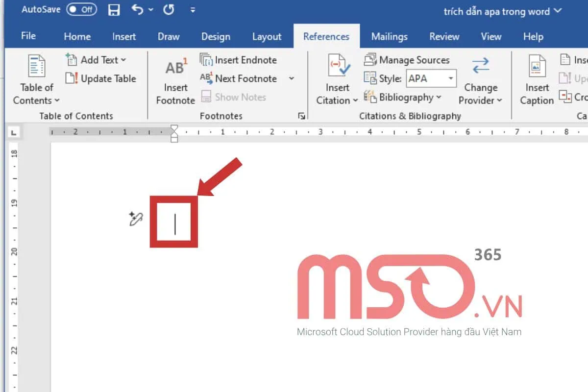
Task: Toggle the AutoSave switch
Action: click(81, 10)
